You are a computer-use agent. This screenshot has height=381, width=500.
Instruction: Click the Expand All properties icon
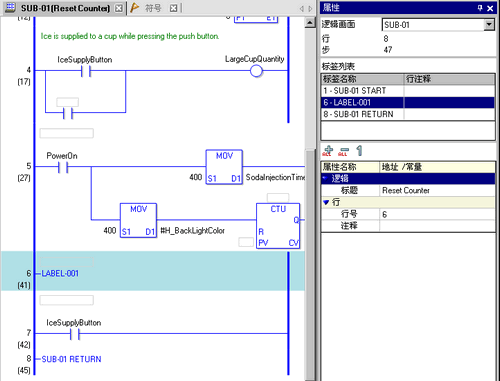328,151
